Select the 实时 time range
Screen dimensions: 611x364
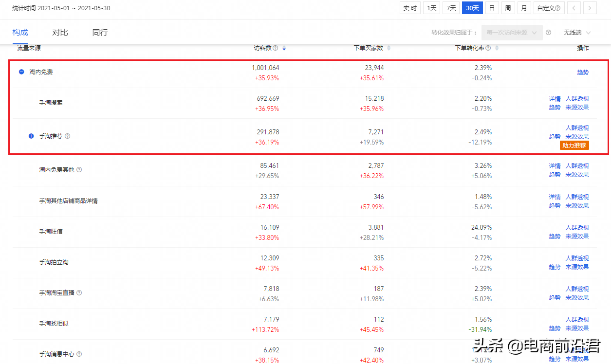point(410,8)
